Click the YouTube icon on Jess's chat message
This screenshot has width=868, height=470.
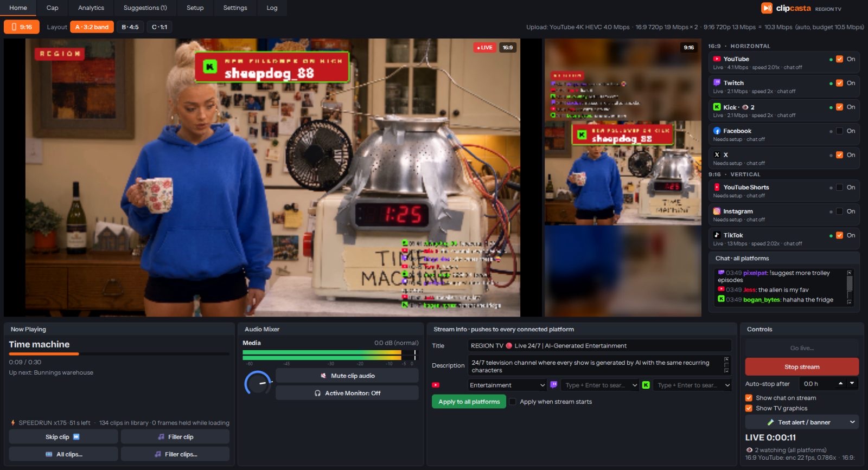721,289
